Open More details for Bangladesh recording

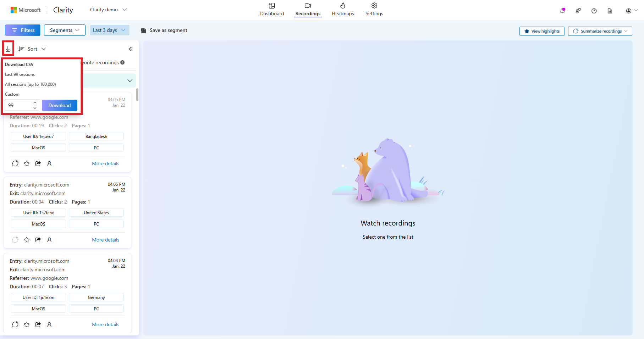tap(106, 163)
